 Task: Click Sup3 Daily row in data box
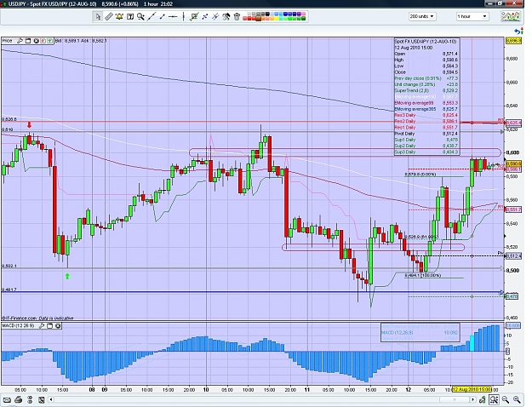click(x=426, y=152)
